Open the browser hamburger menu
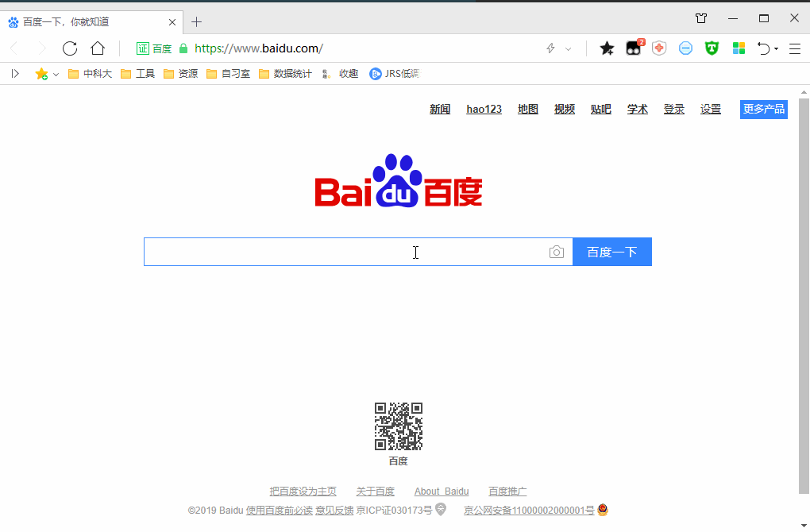Screen dimensions: 810x532 (795, 48)
